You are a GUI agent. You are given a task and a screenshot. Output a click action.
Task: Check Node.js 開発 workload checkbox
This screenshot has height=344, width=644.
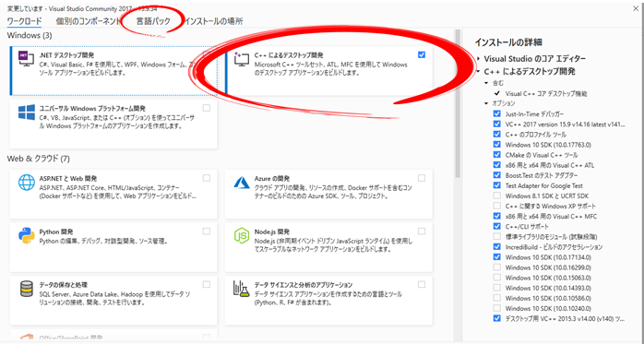(422, 231)
